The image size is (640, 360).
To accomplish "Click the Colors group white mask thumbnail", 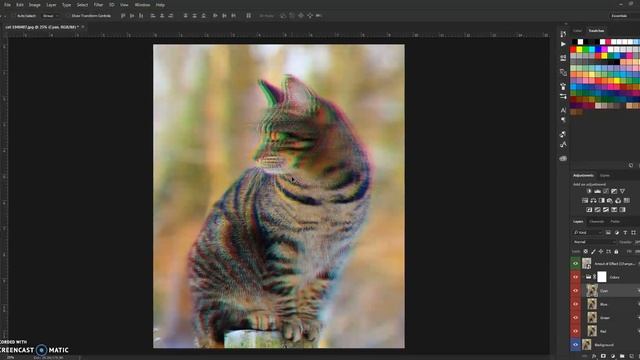I will [x=602, y=277].
